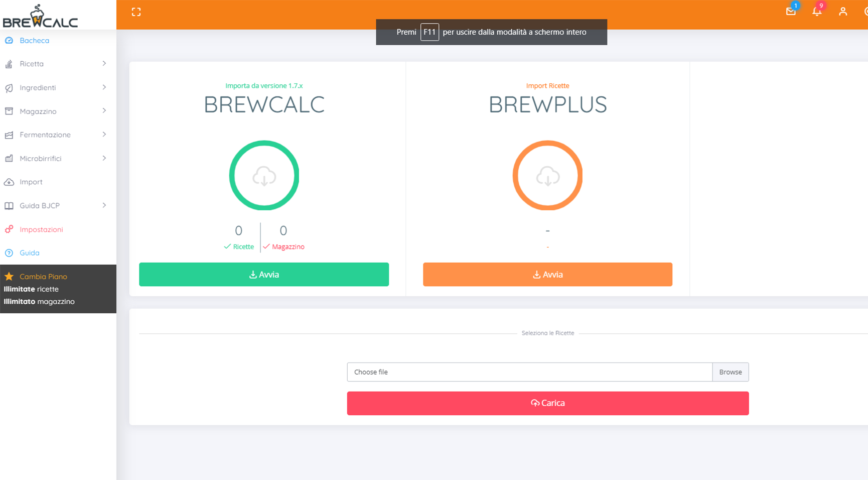Click the BREWCALC card title

pos(264,105)
